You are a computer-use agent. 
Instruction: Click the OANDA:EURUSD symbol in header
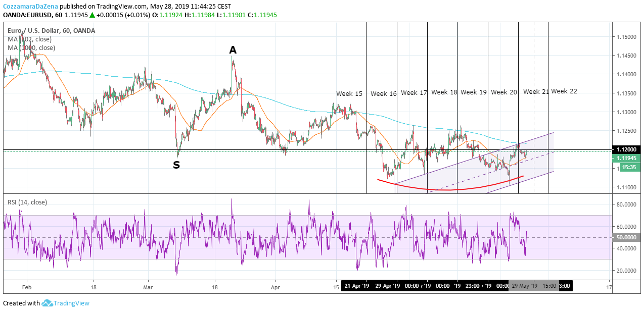tap(28, 15)
